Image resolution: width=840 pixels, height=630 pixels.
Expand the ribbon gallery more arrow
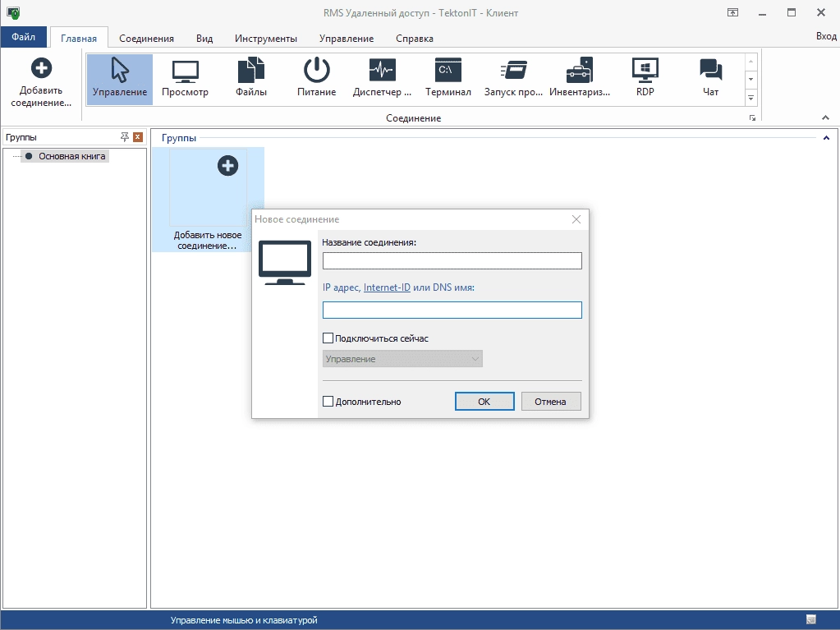coord(751,99)
